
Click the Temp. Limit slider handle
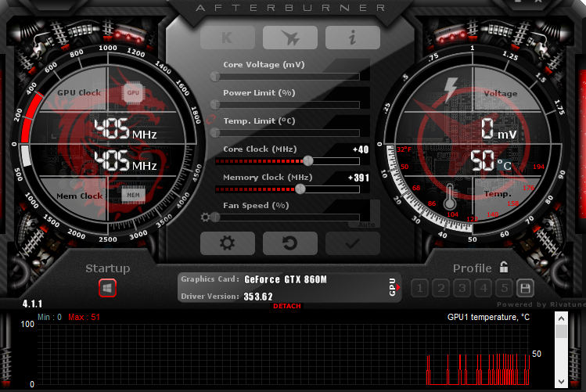[215, 133]
